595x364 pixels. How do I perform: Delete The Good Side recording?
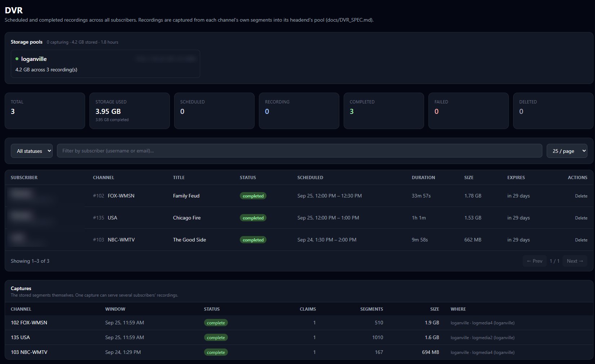point(581,240)
